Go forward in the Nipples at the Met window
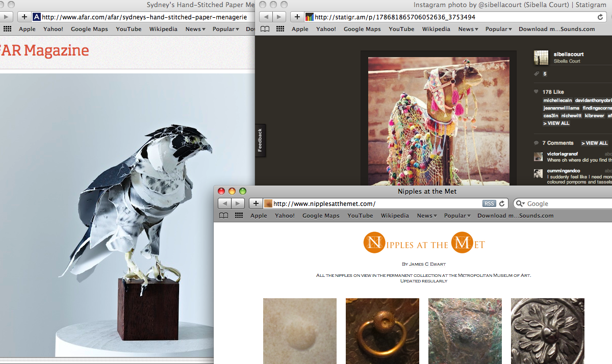The image size is (612, 364). pos(238,203)
